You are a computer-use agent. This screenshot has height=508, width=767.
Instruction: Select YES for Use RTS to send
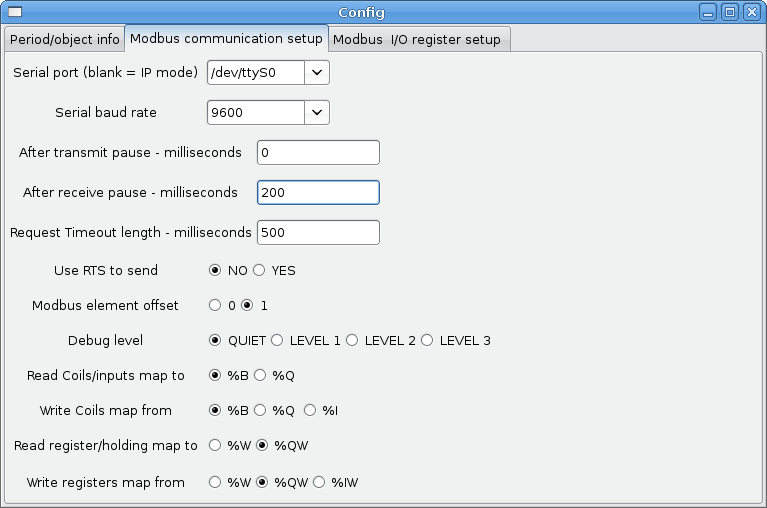(259, 270)
